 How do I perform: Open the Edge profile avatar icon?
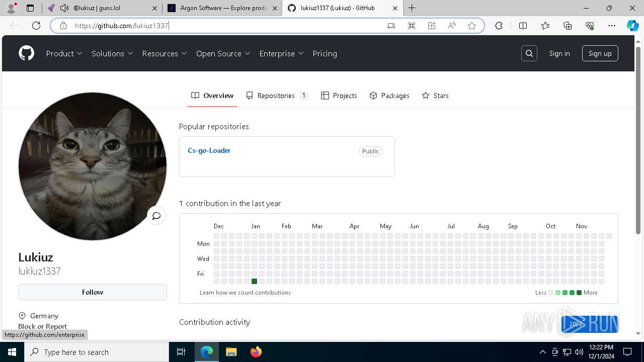point(11,8)
